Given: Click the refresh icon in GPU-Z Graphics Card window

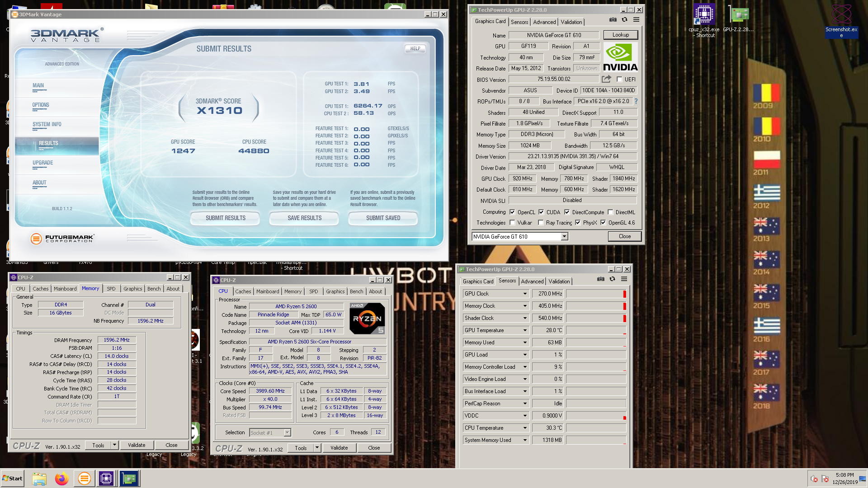Looking at the screenshot, I should click(x=624, y=19).
